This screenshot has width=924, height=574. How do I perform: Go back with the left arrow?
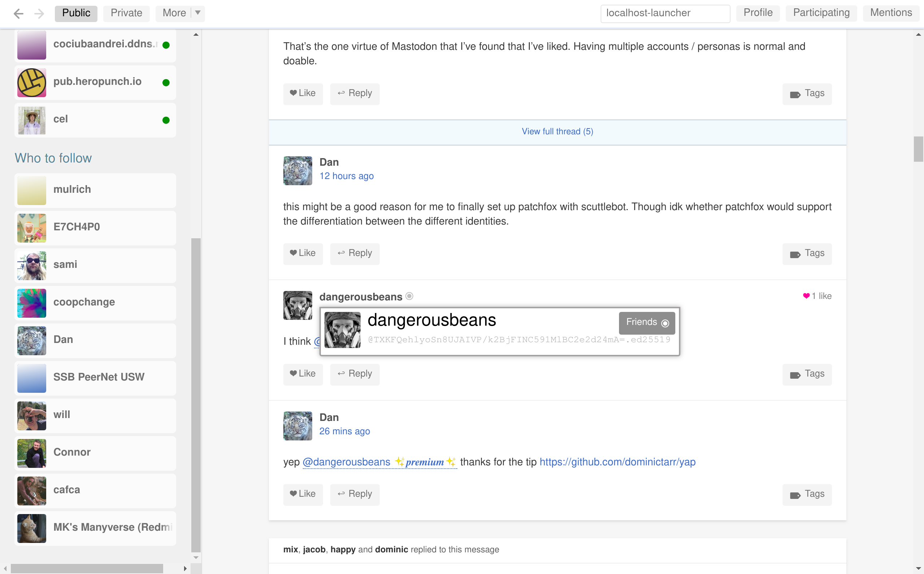point(18,13)
